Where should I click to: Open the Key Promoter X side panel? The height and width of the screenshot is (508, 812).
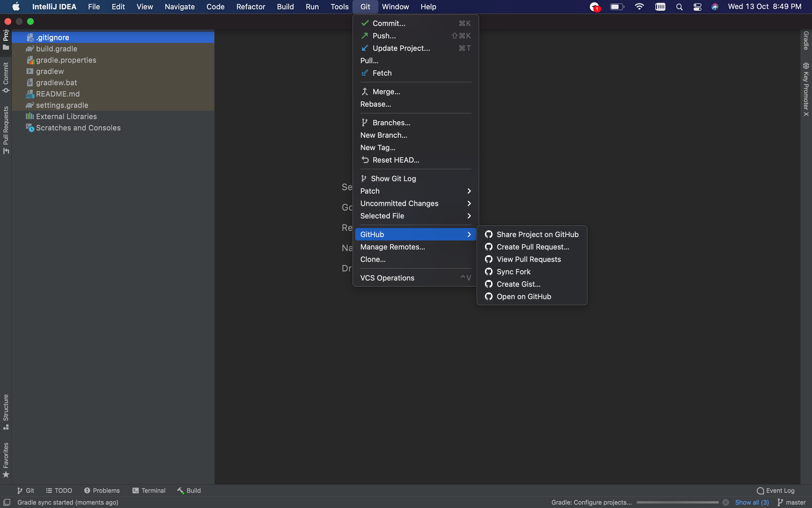coord(806,89)
